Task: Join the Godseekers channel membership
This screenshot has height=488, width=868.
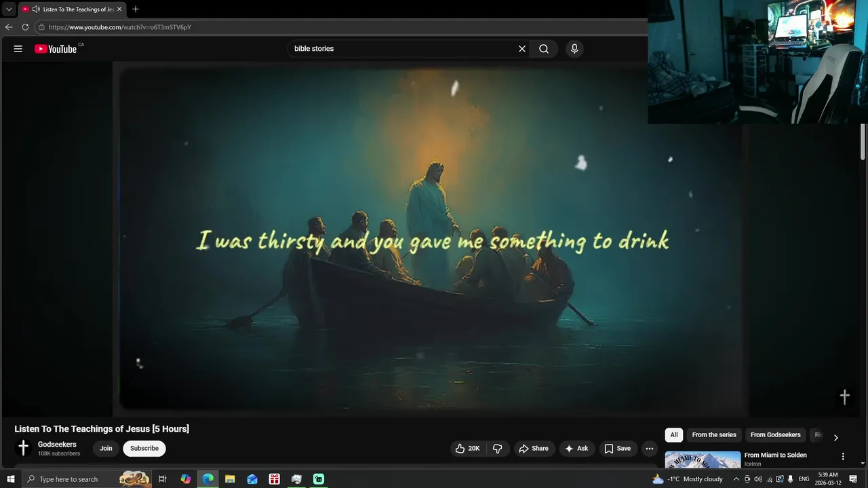Action: point(106,449)
